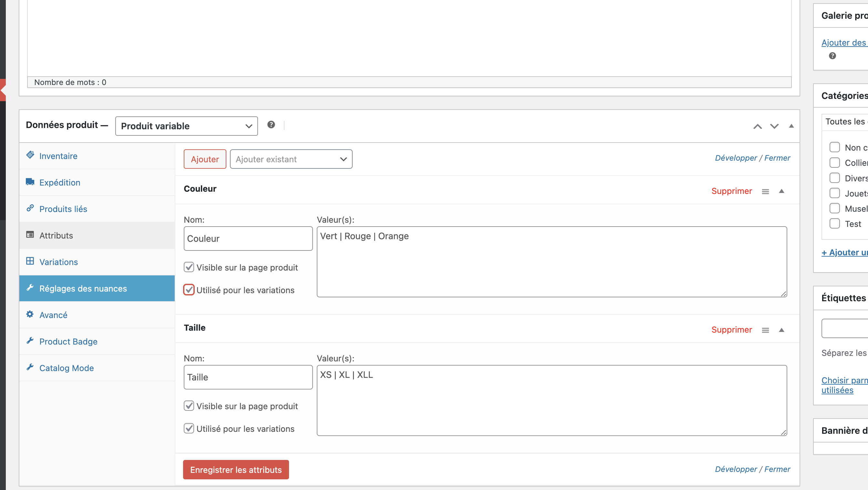Screen dimensions: 868x490
Task: Click Enregistrer les attributs button
Action: [235, 469]
